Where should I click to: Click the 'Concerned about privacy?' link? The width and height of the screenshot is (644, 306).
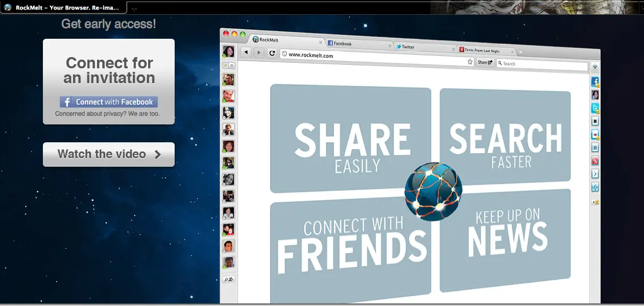pyautogui.click(x=107, y=114)
